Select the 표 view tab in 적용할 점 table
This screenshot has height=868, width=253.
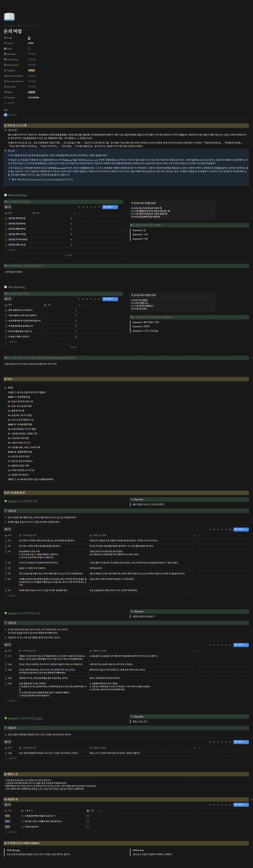[7, 805]
